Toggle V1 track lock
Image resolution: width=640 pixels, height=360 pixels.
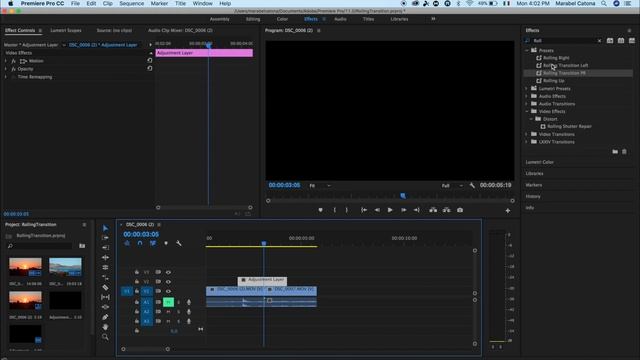(x=137, y=291)
